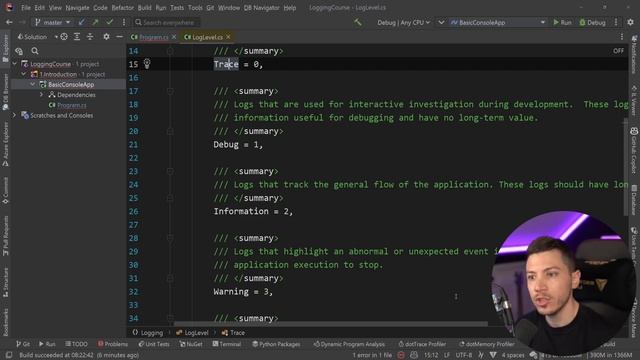Viewport: 640px width, 360px height.
Task: Click the lightbulb quick-fix icon on line 15
Action: click(x=147, y=64)
